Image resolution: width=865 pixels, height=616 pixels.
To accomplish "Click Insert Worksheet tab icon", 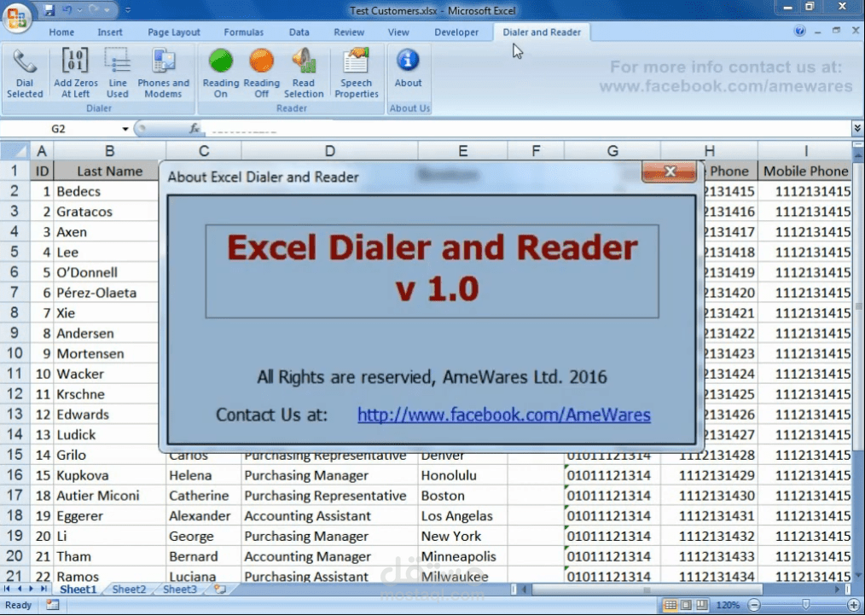I will (x=219, y=589).
